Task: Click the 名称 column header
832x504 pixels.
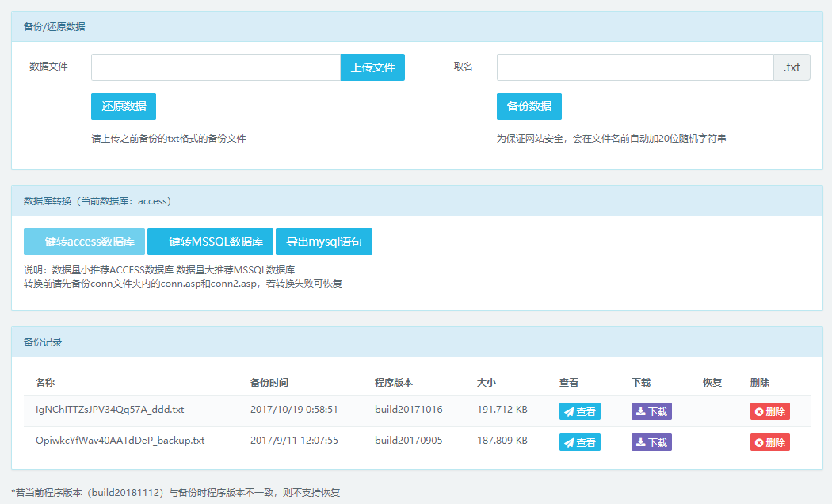Action: pos(45,382)
